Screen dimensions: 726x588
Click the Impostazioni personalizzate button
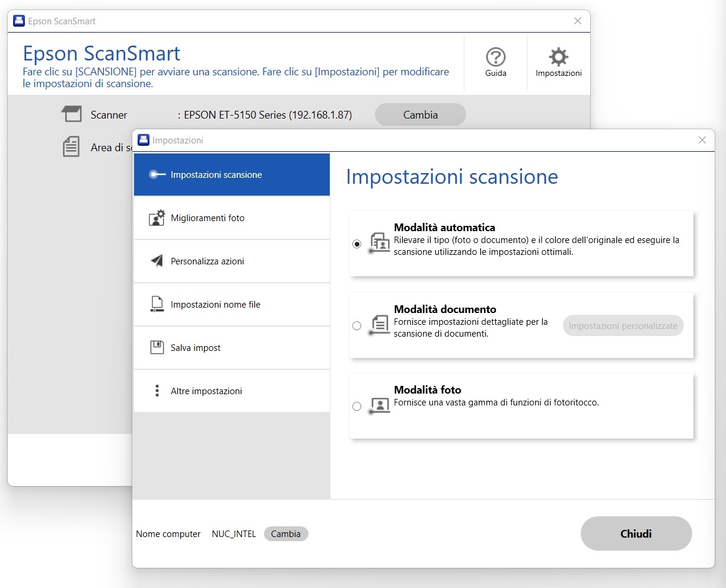tap(623, 325)
